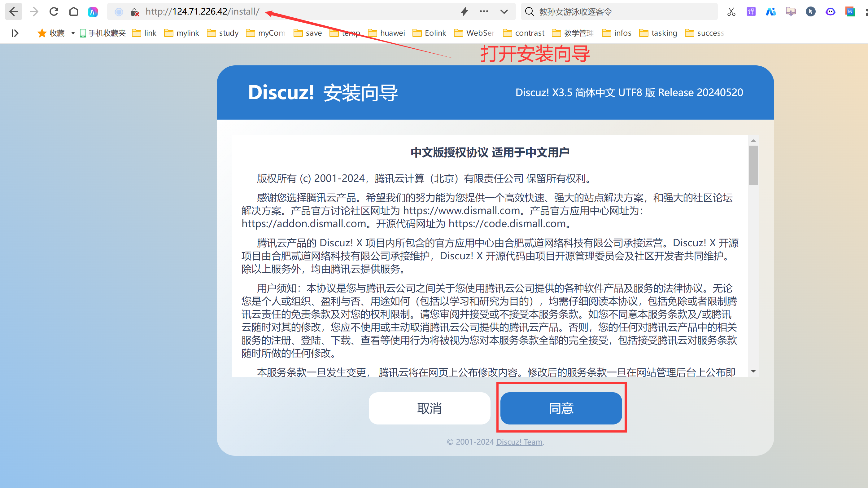Open the purple robot face extension
Viewport: 868px width, 488px height.
click(831, 12)
